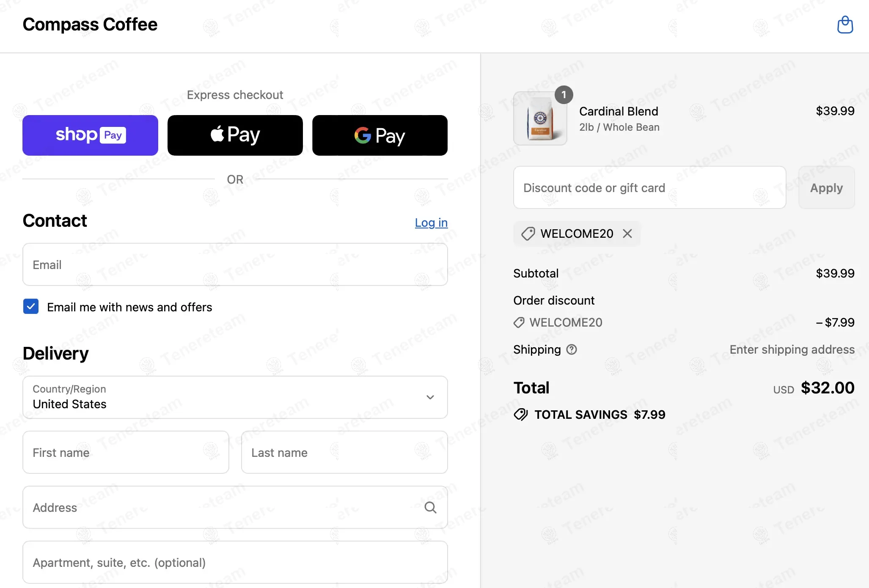This screenshot has width=869, height=588.
Task: Open the shopping bag cart icon
Action: [845, 25]
